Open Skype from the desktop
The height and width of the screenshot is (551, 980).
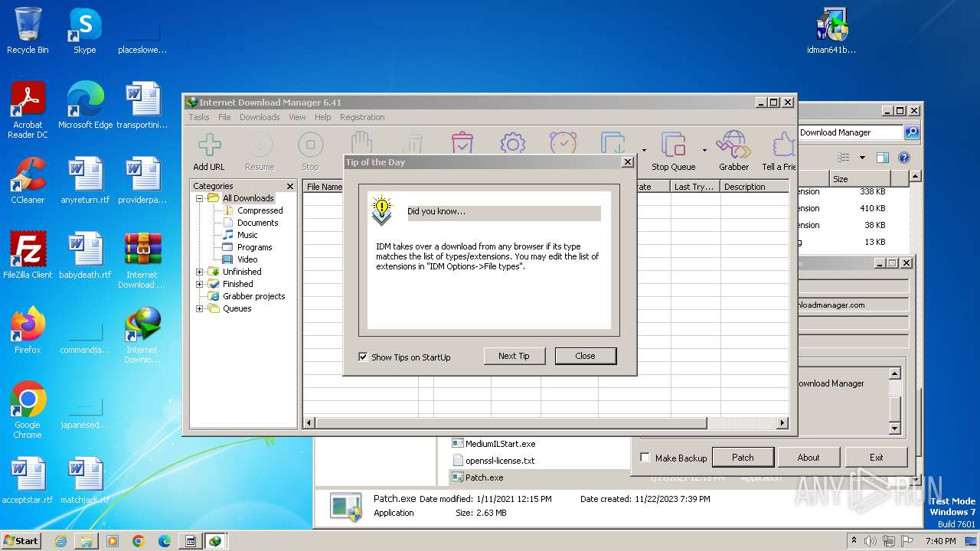(84, 31)
